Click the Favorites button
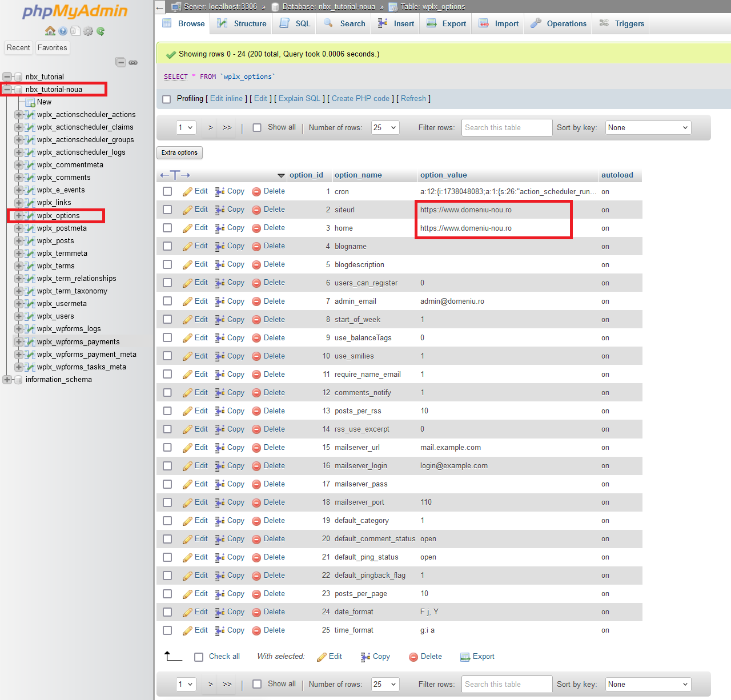The height and width of the screenshot is (700, 731). point(53,48)
